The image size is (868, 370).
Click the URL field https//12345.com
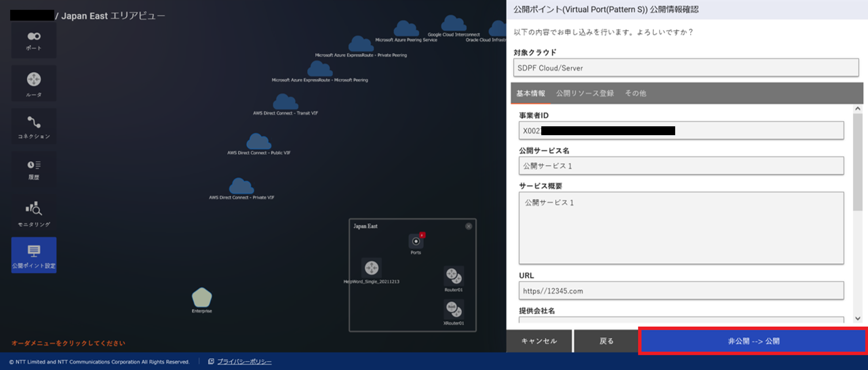point(681,291)
